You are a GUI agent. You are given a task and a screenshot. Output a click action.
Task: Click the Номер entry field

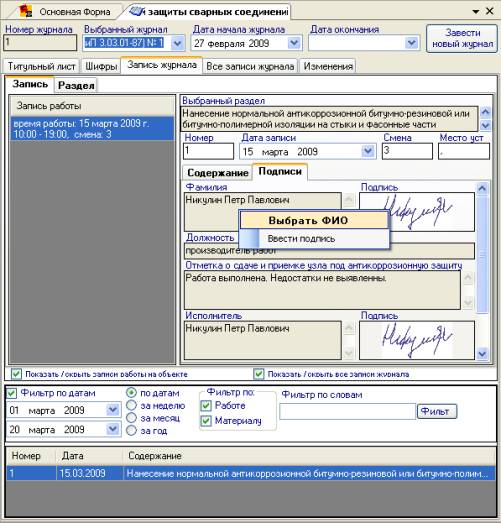(x=208, y=151)
